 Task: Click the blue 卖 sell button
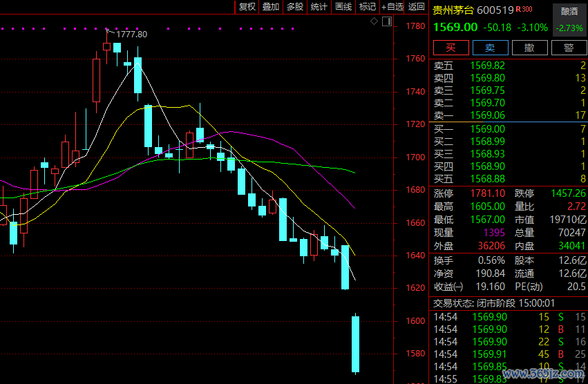[x=490, y=48]
